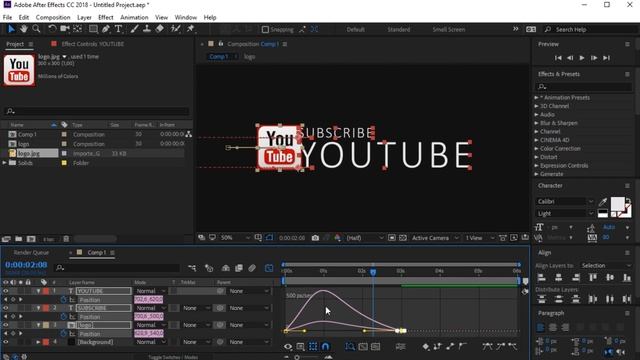Click the Align Left icon in the Align panel
Viewport: 640px width, 360px height.
click(x=542, y=278)
